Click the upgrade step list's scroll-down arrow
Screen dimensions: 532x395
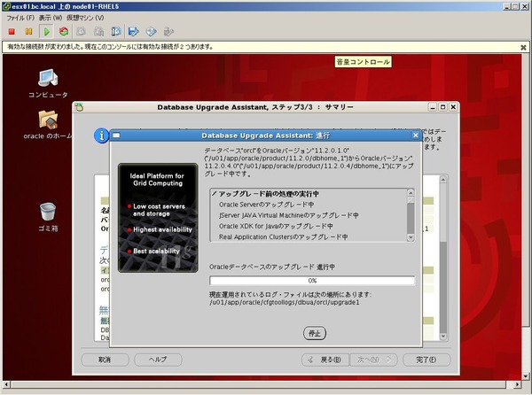pyautogui.click(x=411, y=237)
